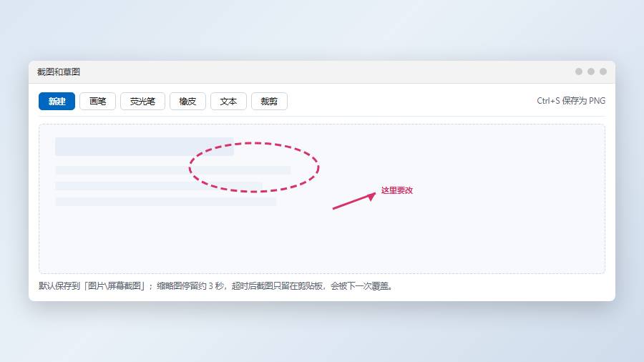Click the middle gray window control dot

591,72
